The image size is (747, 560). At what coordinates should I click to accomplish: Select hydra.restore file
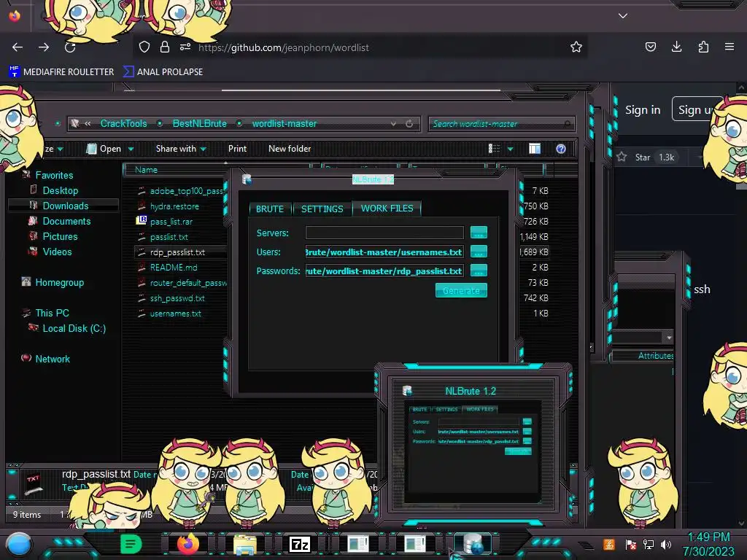(x=174, y=206)
